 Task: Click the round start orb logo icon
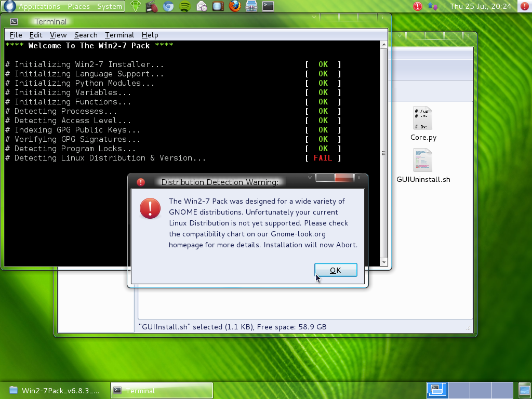(x=9, y=6)
